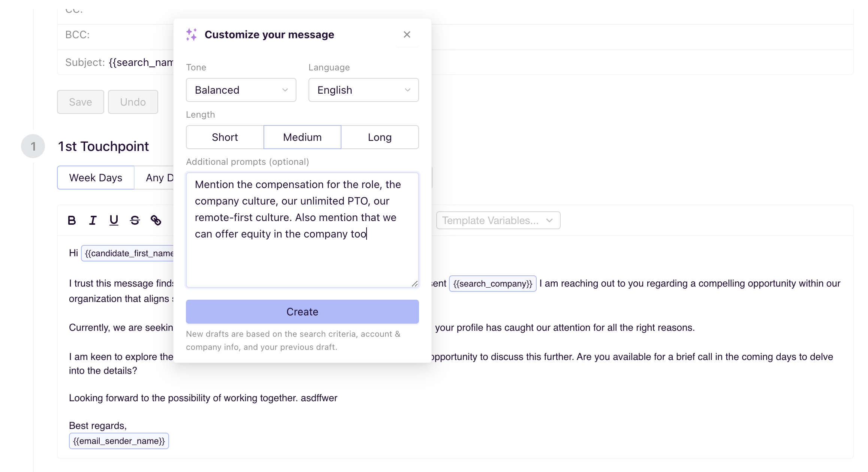The width and height of the screenshot is (868, 472).
Task: Select Long message length option
Action: [x=380, y=137]
